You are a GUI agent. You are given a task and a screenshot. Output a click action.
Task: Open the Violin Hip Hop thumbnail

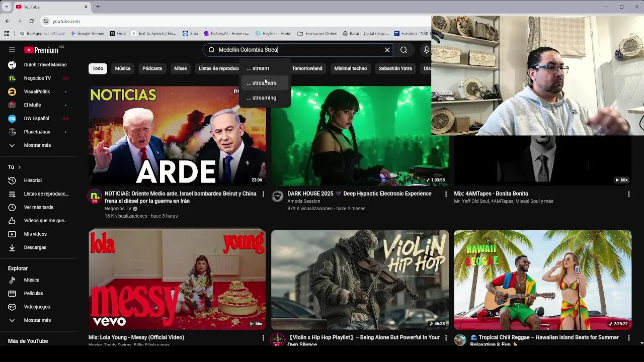[360, 280]
